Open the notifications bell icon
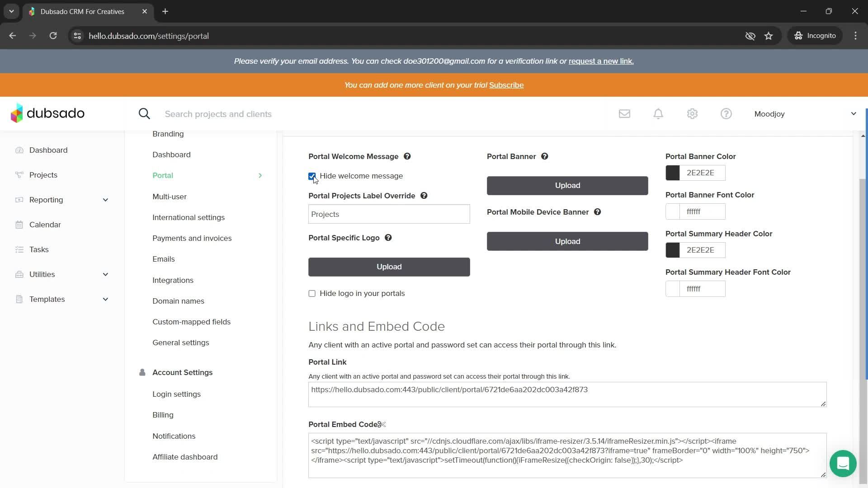 pyautogui.click(x=658, y=114)
